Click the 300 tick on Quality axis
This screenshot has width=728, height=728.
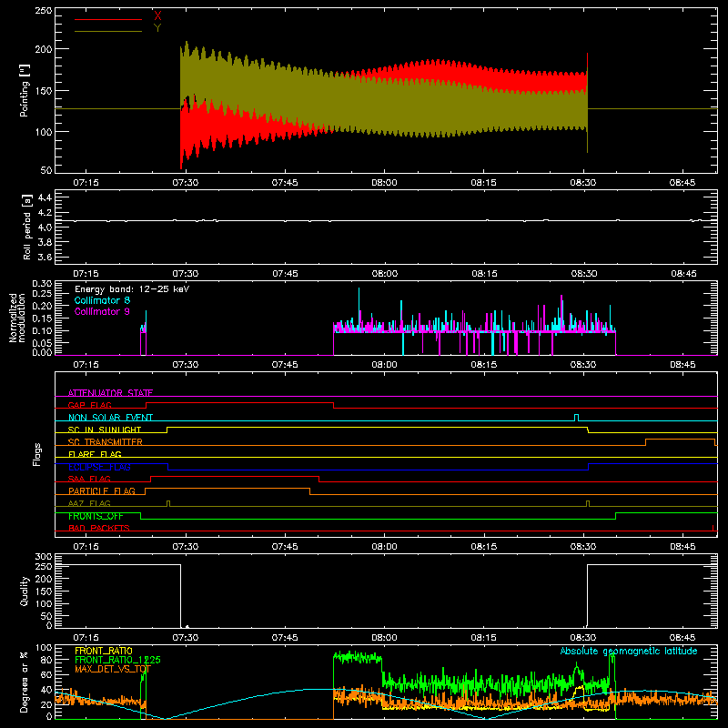(x=44, y=557)
